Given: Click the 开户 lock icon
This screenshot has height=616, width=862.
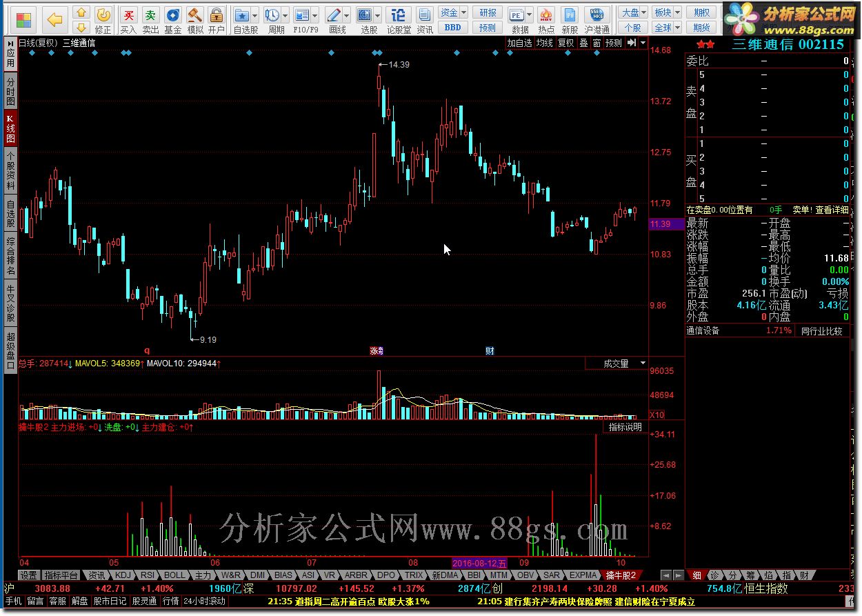Looking at the screenshot, I should pos(217,20).
